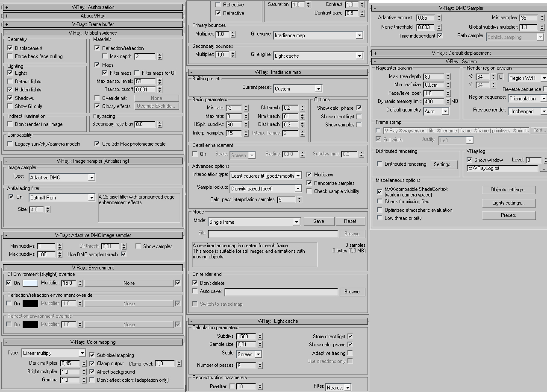Toggle Use 3ds Max photometric scale
The height and width of the screenshot is (392, 547).
97,144
